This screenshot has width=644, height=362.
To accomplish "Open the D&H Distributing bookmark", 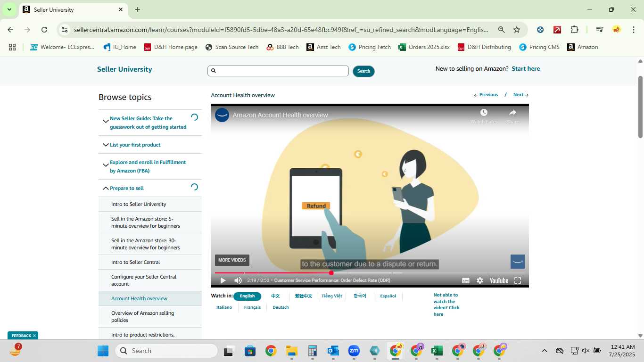I will pyautogui.click(x=484, y=47).
